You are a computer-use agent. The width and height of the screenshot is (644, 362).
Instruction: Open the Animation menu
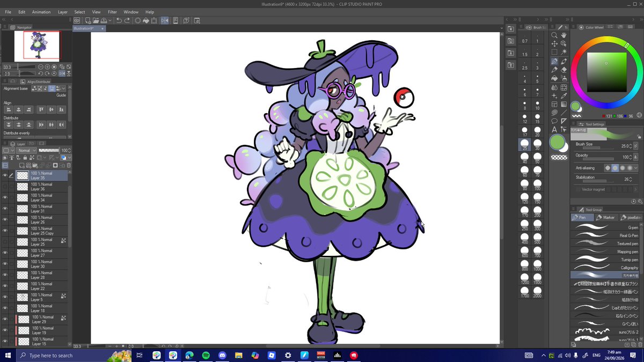pos(41,12)
